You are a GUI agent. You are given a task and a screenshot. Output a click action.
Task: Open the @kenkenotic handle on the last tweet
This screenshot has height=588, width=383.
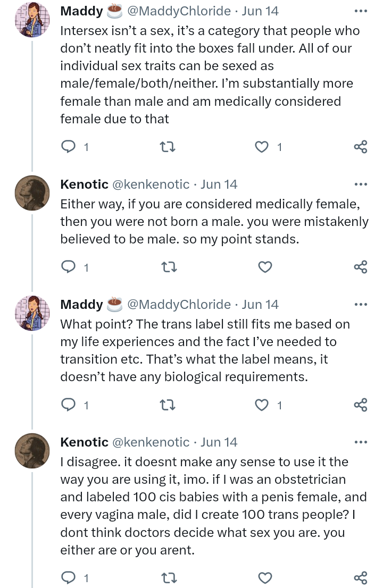click(151, 442)
